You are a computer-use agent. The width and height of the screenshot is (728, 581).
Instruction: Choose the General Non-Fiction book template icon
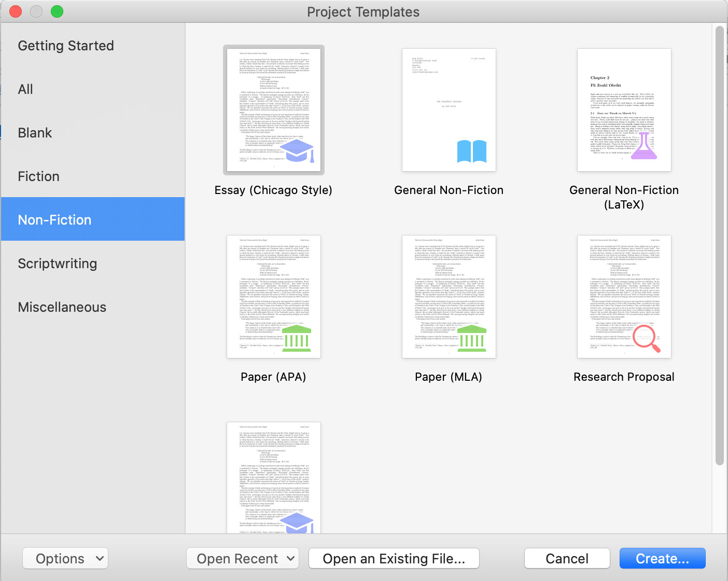[449, 110]
